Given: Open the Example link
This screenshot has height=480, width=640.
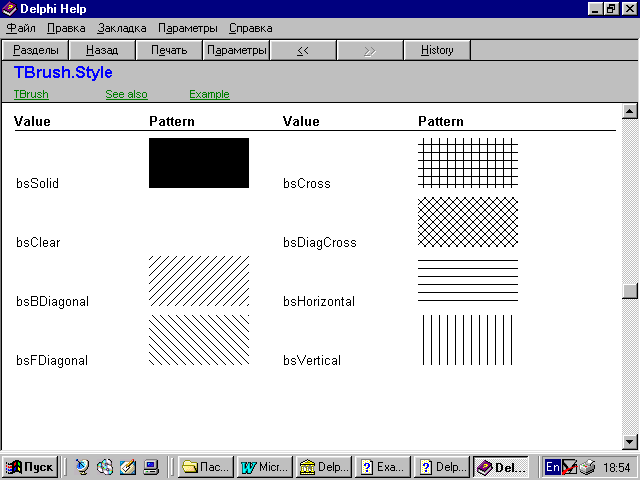Looking at the screenshot, I should pos(209,94).
